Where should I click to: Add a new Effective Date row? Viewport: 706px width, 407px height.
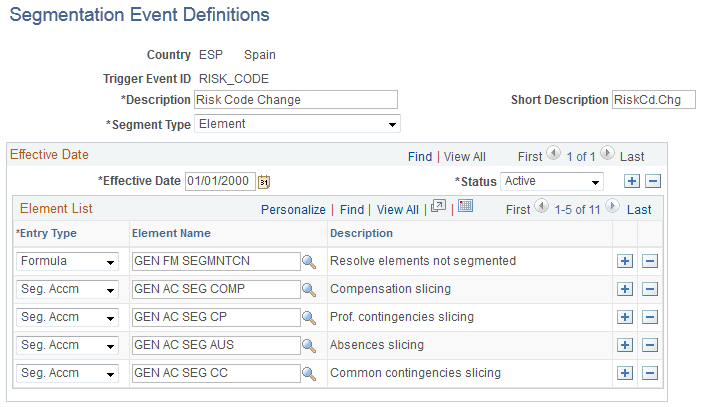[x=631, y=181]
